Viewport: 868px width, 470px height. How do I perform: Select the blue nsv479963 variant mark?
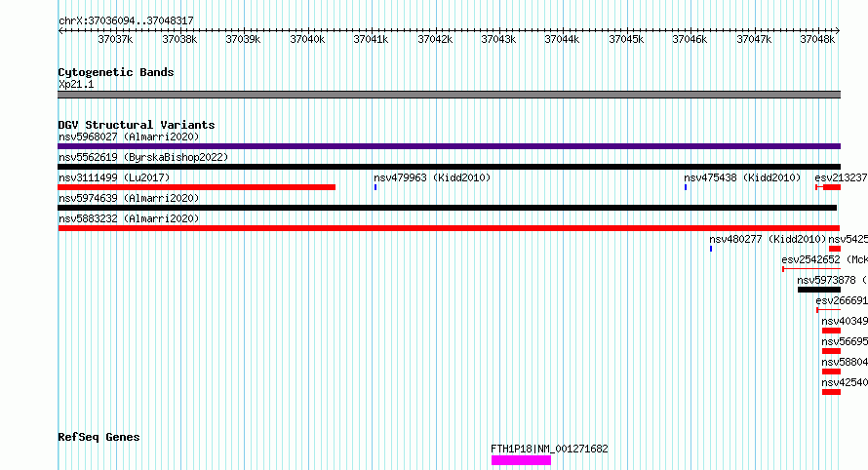tap(375, 187)
